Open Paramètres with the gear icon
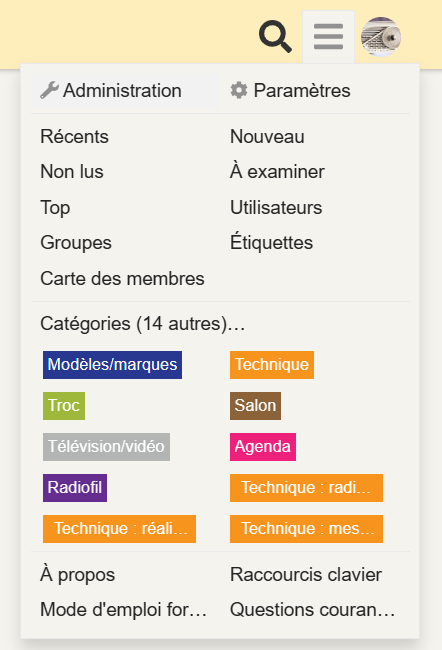 [290, 90]
